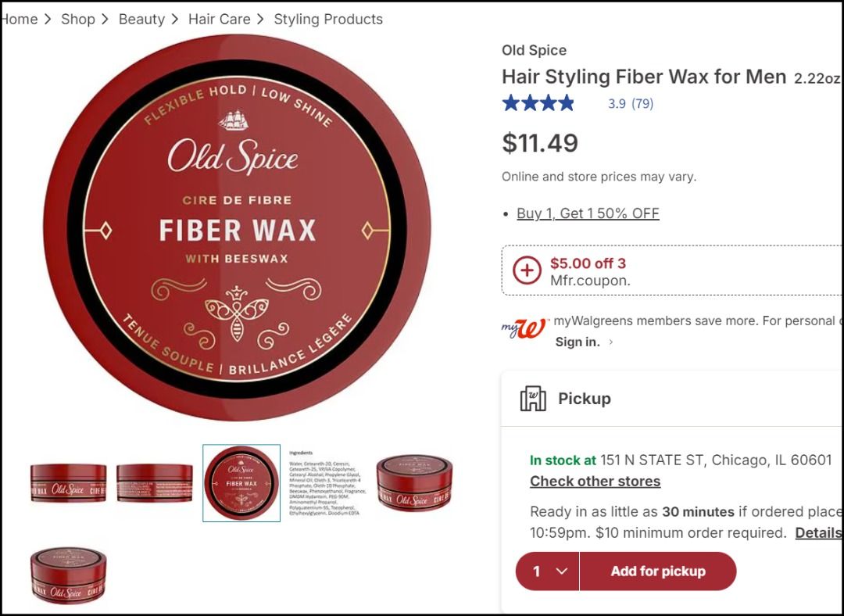Click the blue star rating icons
Screen dimensions: 844x616
point(538,103)
